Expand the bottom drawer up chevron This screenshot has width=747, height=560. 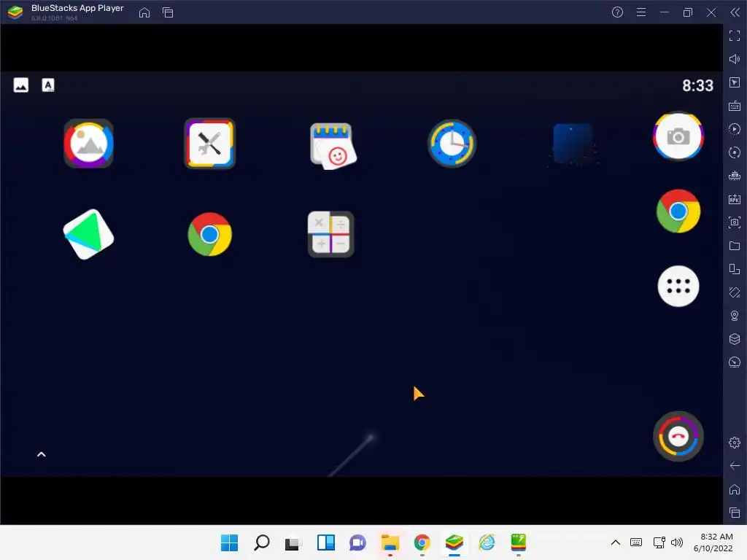point(42,454)
